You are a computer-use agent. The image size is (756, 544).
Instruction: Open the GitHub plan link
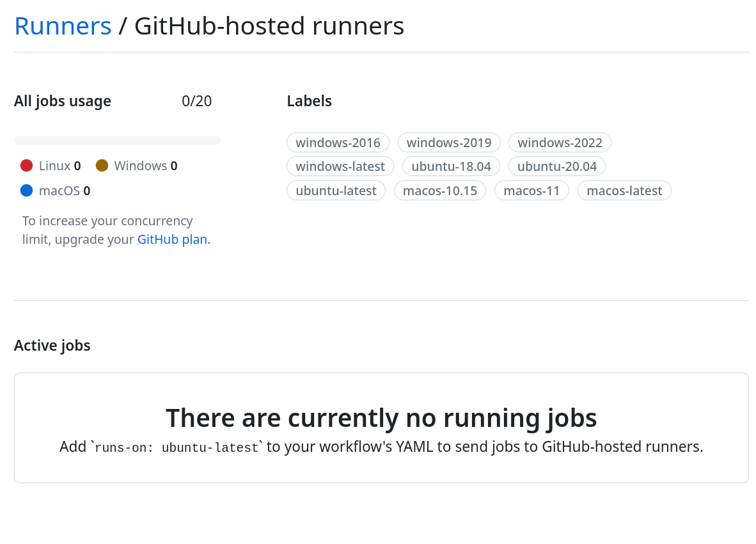[172, 239]
